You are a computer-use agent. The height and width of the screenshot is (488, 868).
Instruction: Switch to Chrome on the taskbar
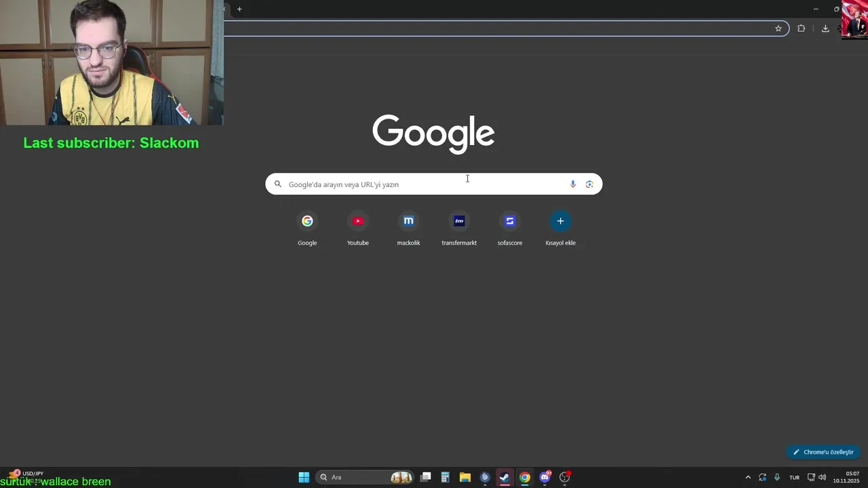525,477
